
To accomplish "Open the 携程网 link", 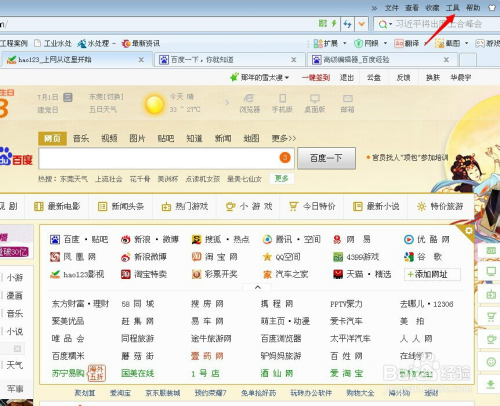I will (x=277, y=304).
